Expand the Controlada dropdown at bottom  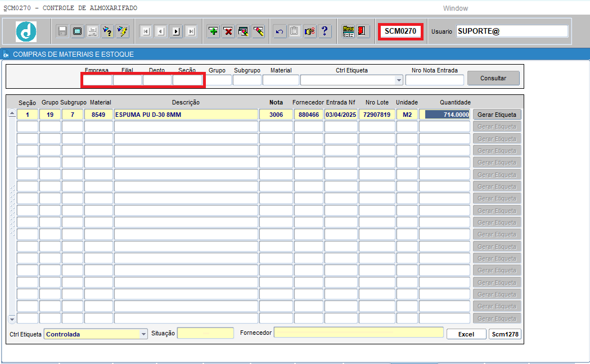coord(143,334)
